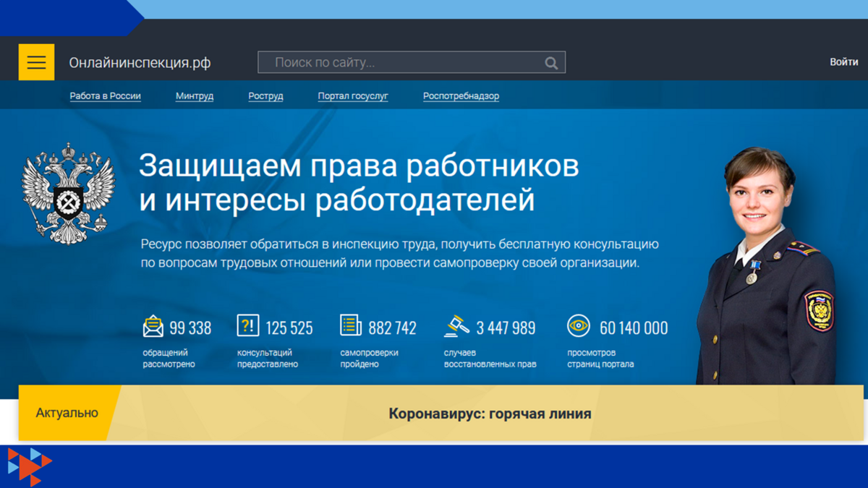Select the yellow Актуально tab
The width and height of the screenshot is (868, 488).
(x=67, y=414)
